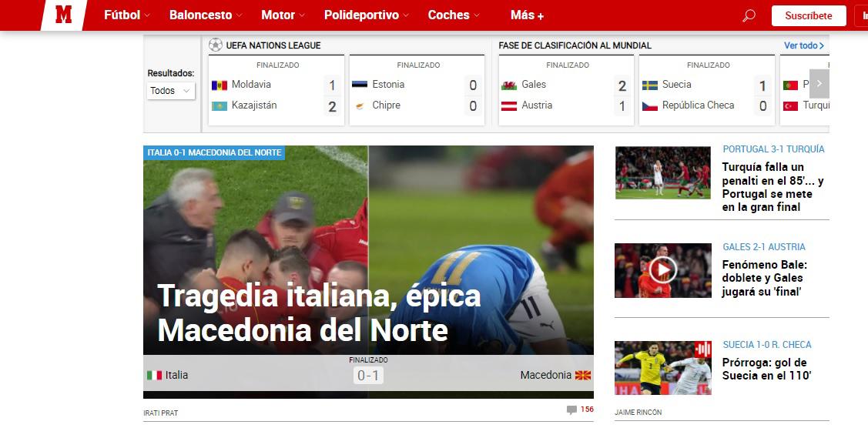This screenshot has width=868, height=428.
Task: Click the Fase de Clasificación al Mundial heading
Action: [x=575, y=45]
